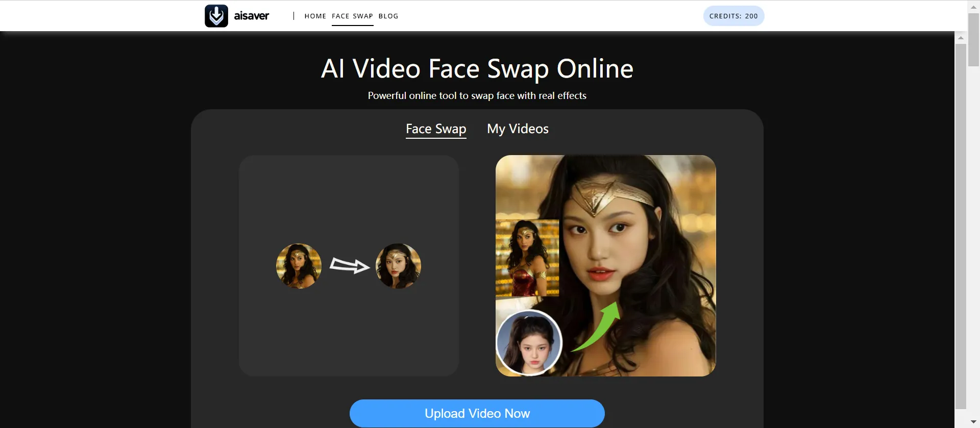Open the FACE SWAP nav item
This screenshot has width=980, height=428.
click(x=353, y=16)
